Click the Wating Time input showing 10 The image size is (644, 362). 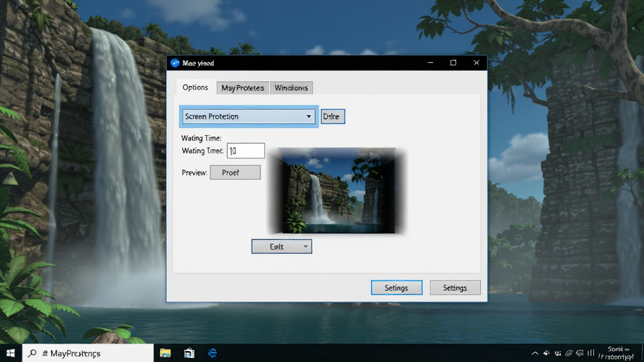pyautogui.click(x=246, y=151)
